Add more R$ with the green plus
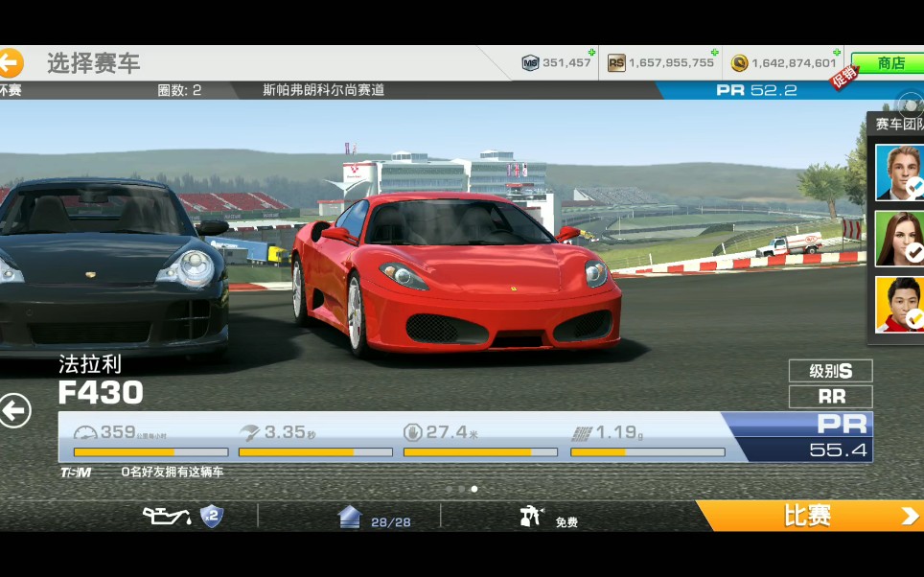Viewport: 924px width, 577px height. [x=714, y=52]
